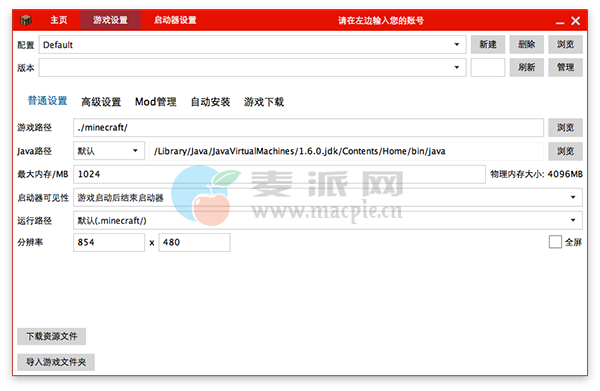Open the 版本 version dropdown arrow

click(x=457, y=67)
